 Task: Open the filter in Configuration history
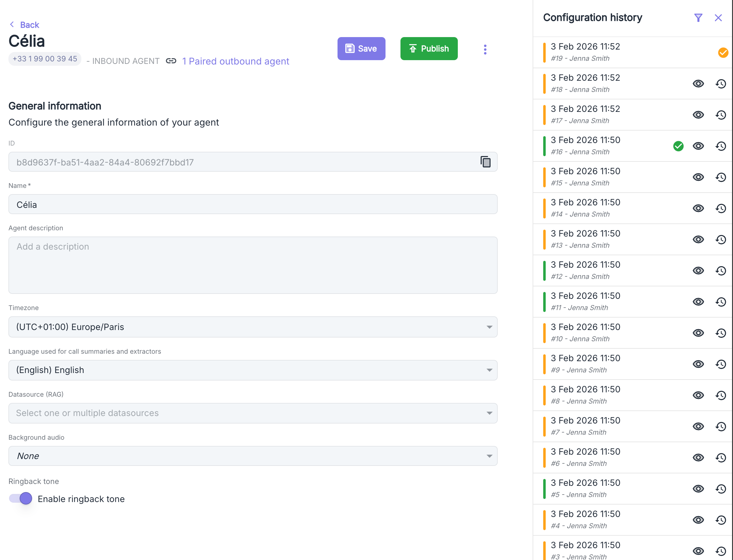[698, 18]
